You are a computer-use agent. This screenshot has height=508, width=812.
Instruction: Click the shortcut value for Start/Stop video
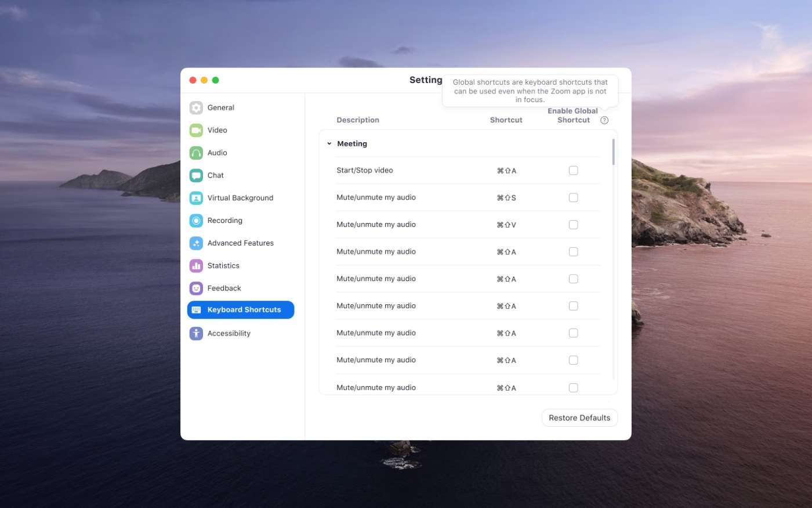506,171
